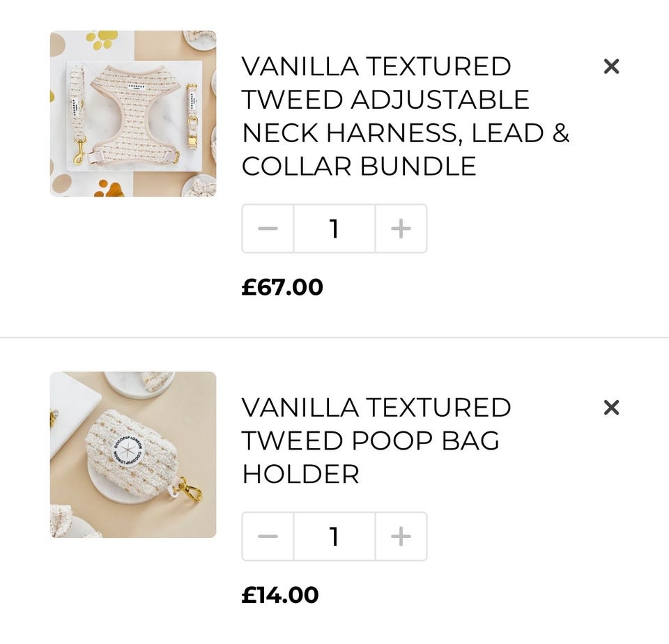Increase poop bag holder quantity
The height and width of the screenshot is (644, 669).
pyautogui.click(x=401, y=536)
